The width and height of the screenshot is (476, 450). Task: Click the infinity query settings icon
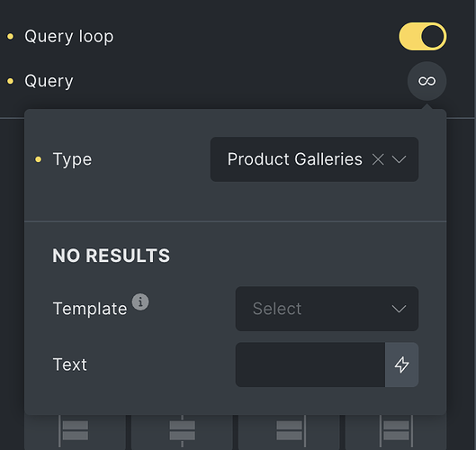[427, 81]
